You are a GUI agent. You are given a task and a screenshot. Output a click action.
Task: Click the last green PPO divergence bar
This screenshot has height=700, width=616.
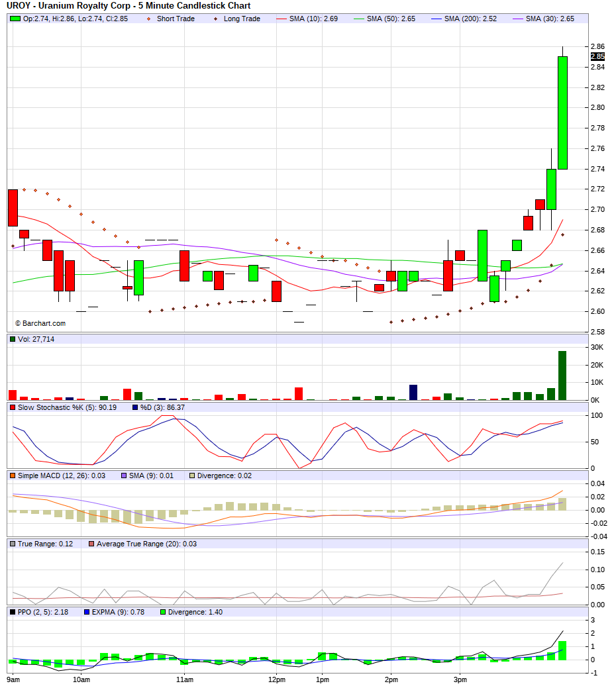[x=562, y=650]
